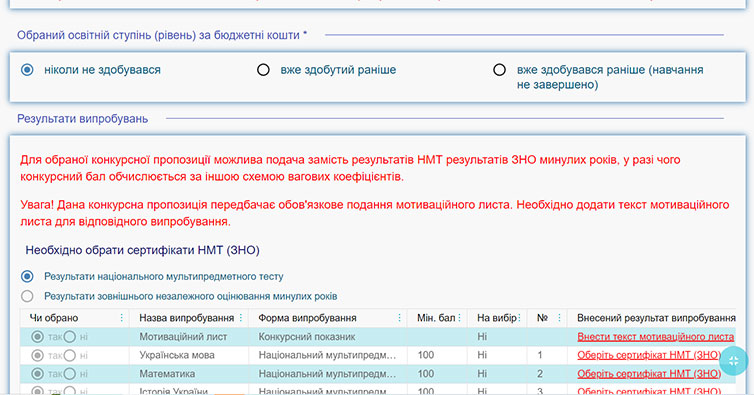Click "ні" radio in Українська мова row

(x=70, y=356)
